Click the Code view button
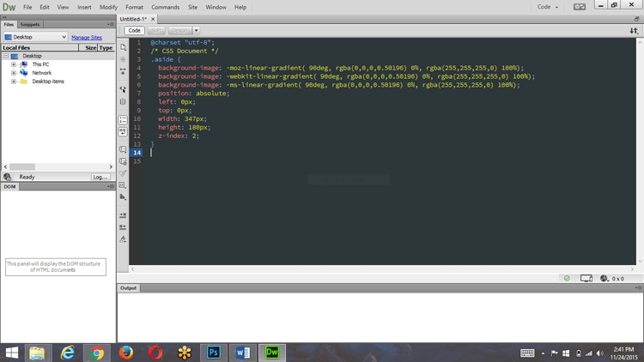This screenshot has height=362, width=644. pos(134,30)
